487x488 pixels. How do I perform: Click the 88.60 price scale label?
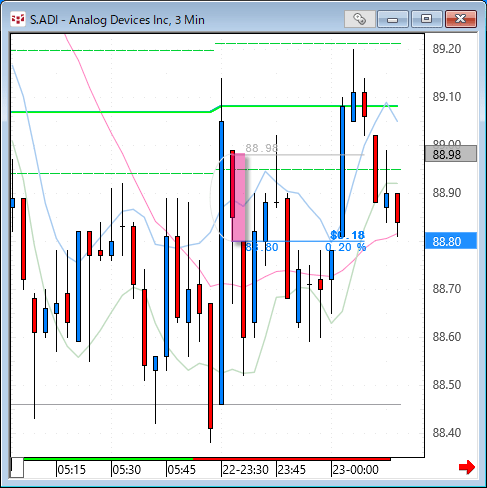[447, 337]
